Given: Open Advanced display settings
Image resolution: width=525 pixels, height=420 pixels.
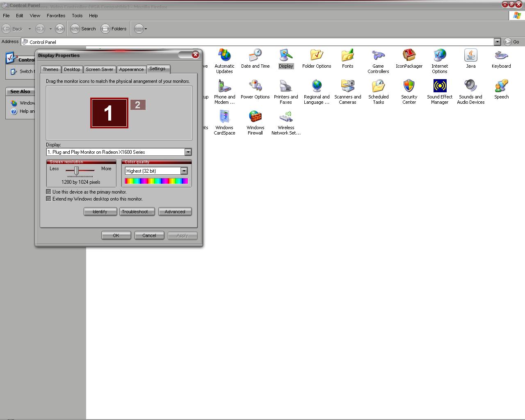Looking at the screenshot, I should click(175, 212).
